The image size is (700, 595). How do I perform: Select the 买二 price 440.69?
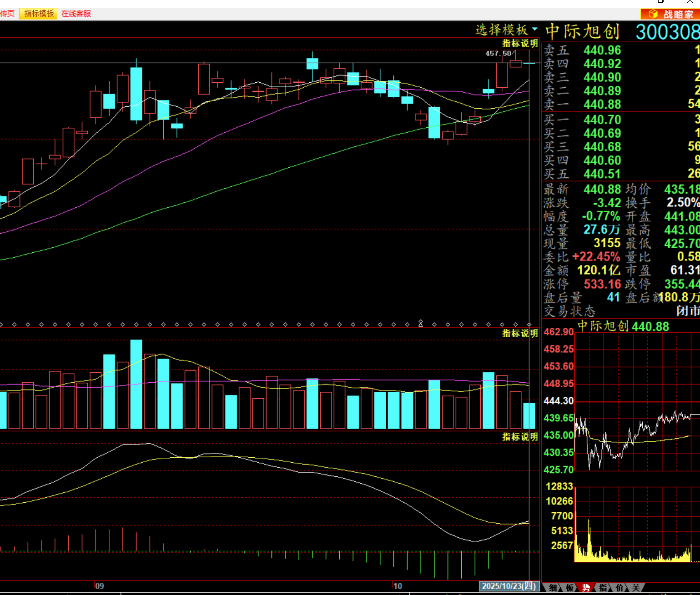click(x=602, y=134)
